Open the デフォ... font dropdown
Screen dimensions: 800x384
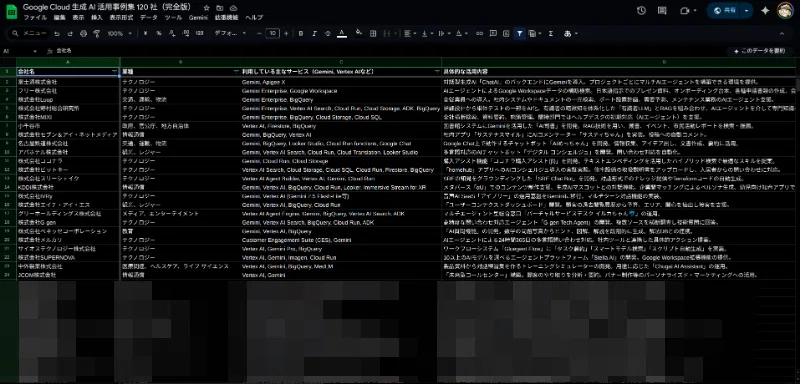click(x=230, y=34)
